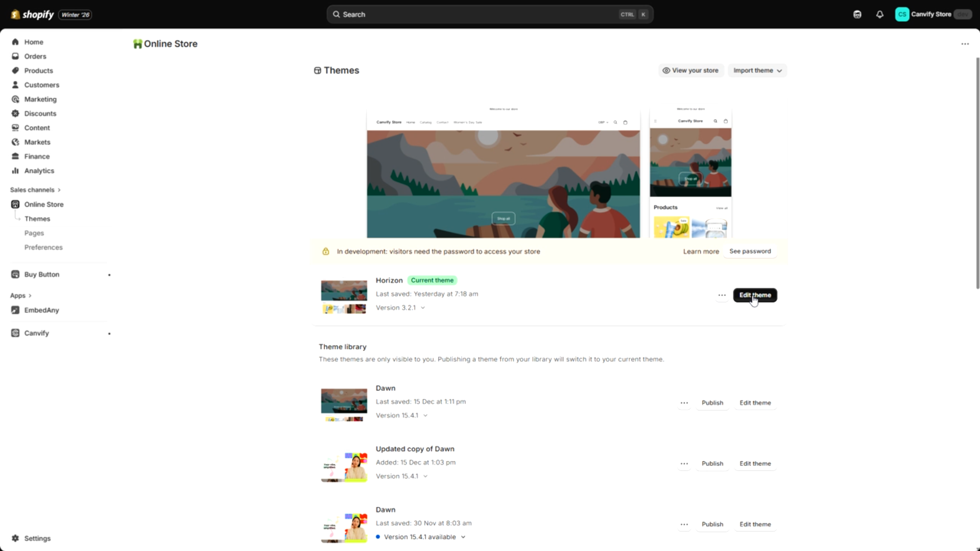
Task: Expand the Horizon version 3.2.1 dropdown
Action: 423,307
